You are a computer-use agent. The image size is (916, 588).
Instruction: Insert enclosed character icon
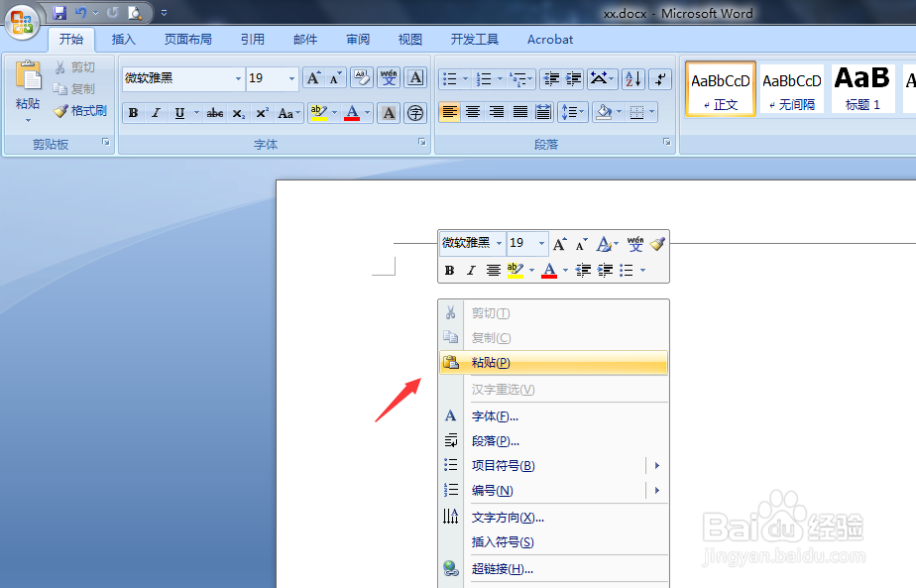pyautogui.click(x=415, y=113)
